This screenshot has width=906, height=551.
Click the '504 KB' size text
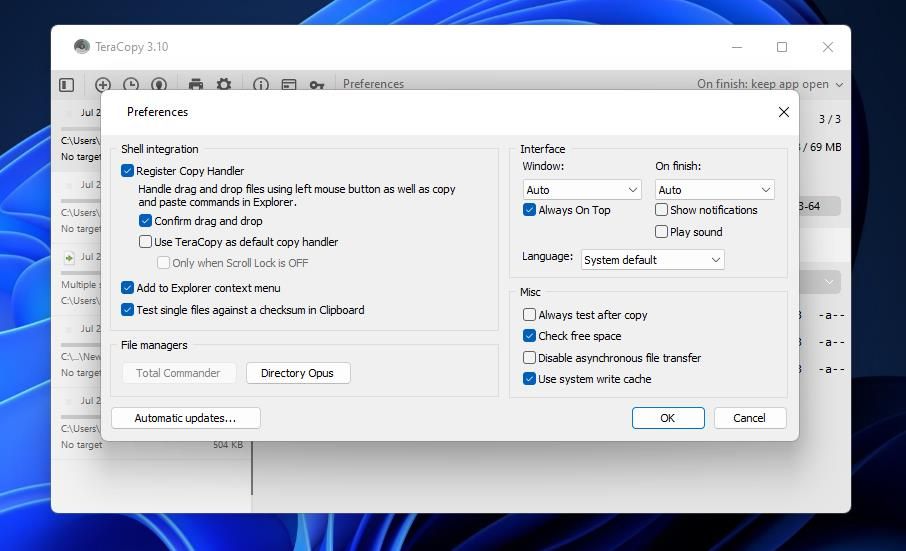click(x=228, y=445)
